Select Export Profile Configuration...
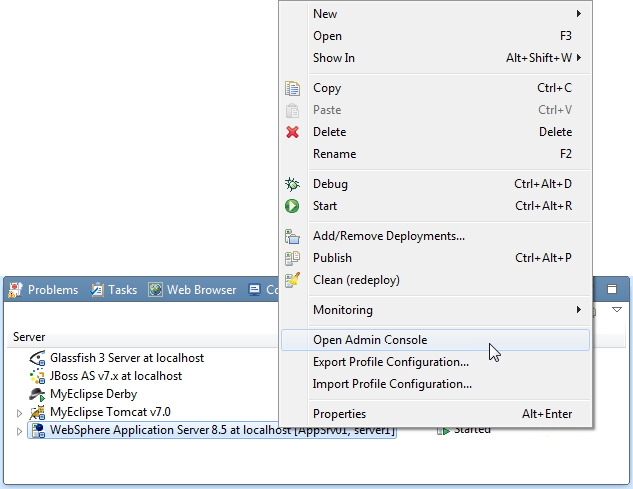Screen dimensions: 633x489 [x=390, y=362]
